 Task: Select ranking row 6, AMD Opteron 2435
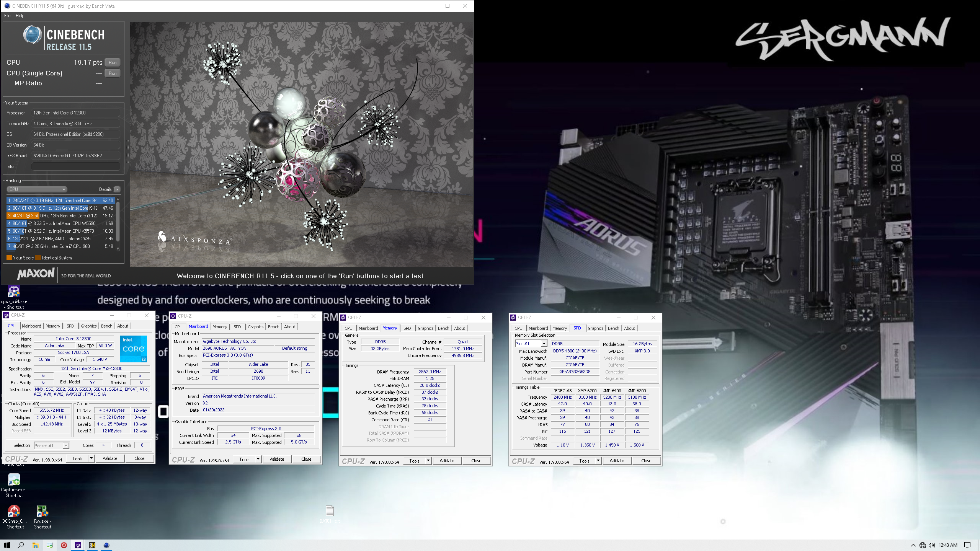pyautogui.click(x=60, y=239)
